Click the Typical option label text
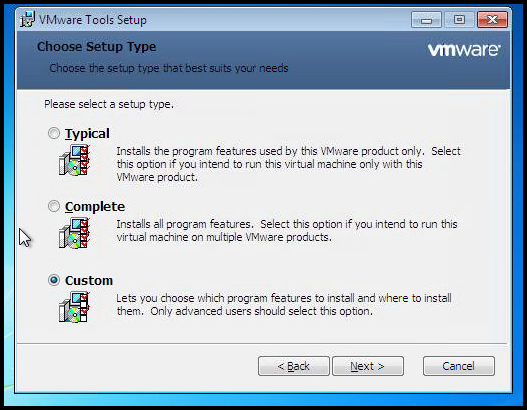Viewport: 527px width, 410px height. pyautogui.click(x=87, y=134)
